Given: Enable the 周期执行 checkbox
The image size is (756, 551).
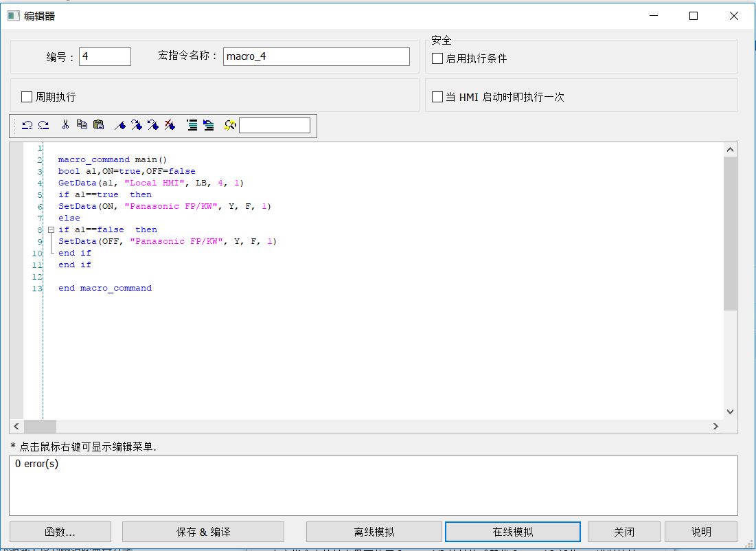Looking at the screenshot, I should pos(27,97).
